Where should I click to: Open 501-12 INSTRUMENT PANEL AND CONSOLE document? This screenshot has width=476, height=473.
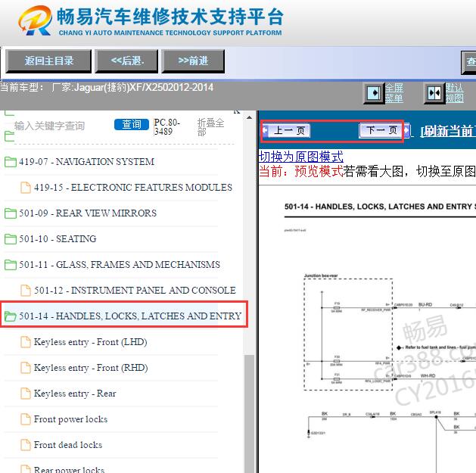[135, 291]
